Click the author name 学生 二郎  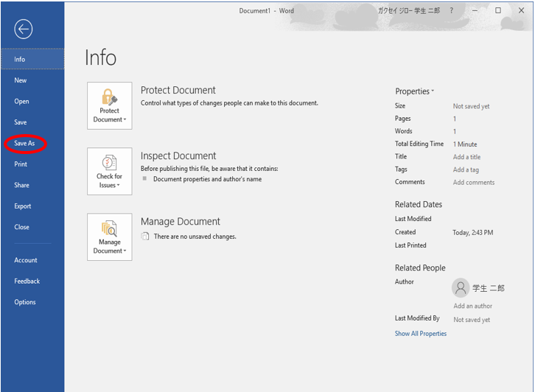point(489,288)
